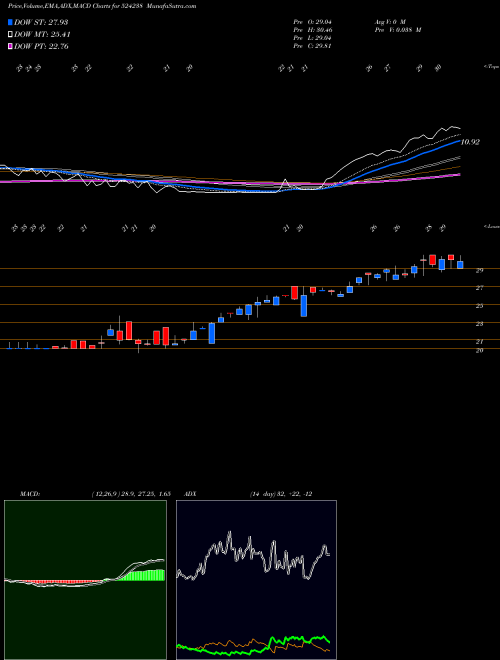Click the 20 price axis label
500x660 pixels.
tap(479, 350)
